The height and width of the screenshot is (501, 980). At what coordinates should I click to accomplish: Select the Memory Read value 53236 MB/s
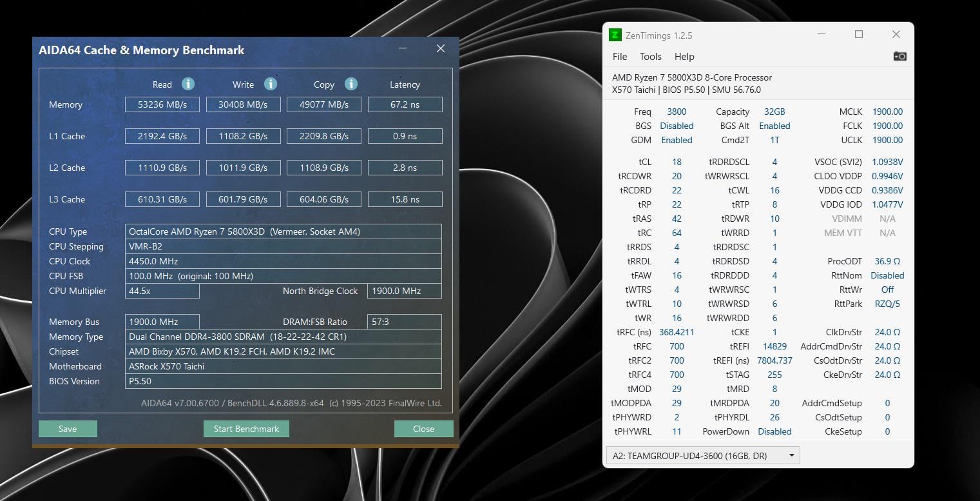pos(162,104)
